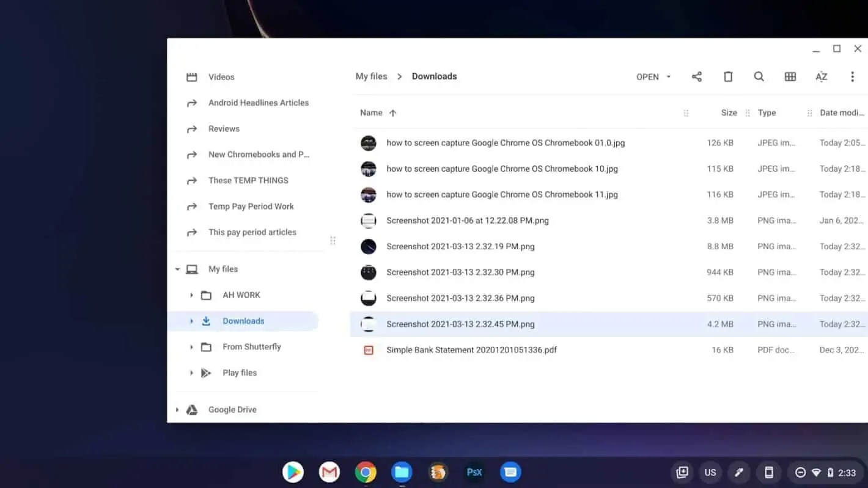
Task: Switch to thumbnail grid view
Action: point(790,76)
